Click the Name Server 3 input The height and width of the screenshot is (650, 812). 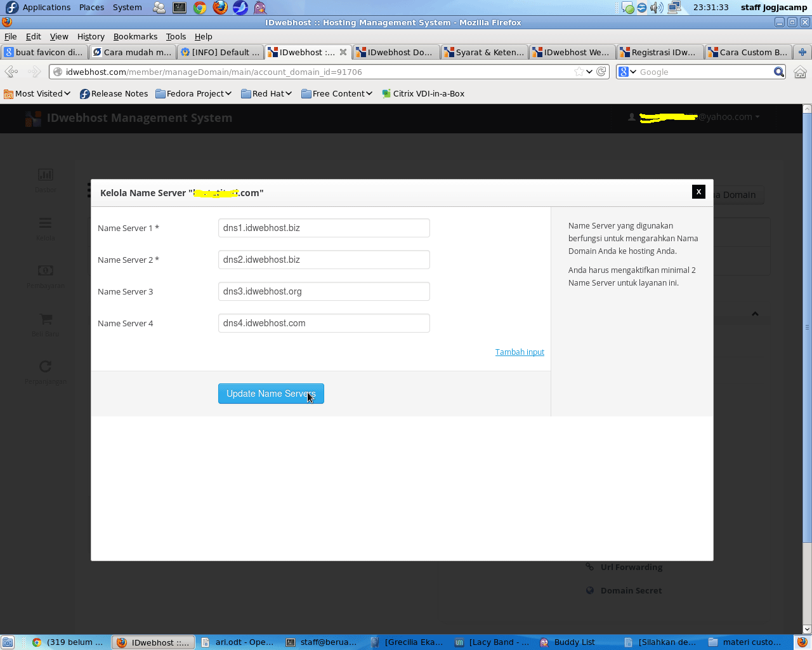pos(324,291)
